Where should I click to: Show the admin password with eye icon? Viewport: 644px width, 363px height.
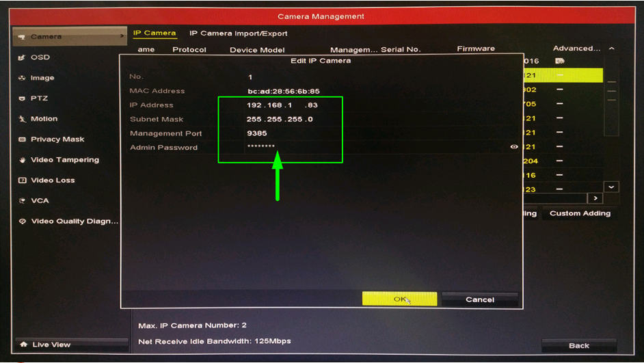tap(514, 147)
